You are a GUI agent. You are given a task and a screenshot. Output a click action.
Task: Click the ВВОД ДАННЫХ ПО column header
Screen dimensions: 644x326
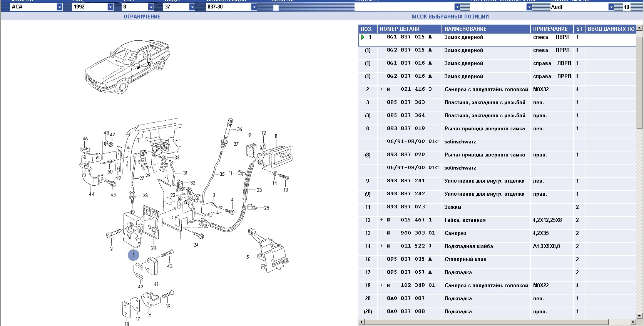tap(611, 29)
